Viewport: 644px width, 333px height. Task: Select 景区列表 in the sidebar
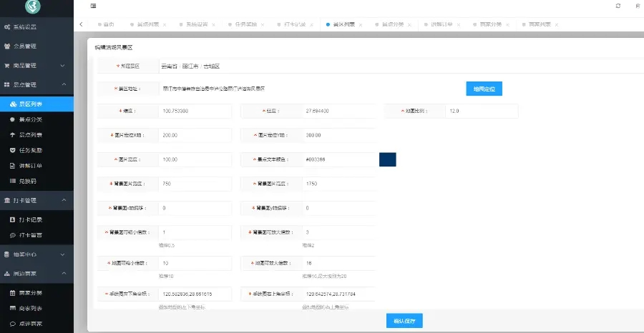pyautogui.click(x=36, y=104)
